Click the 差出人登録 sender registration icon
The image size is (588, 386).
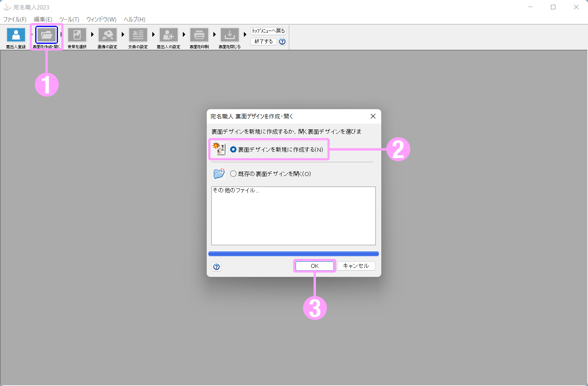click(x=16, y=35)
